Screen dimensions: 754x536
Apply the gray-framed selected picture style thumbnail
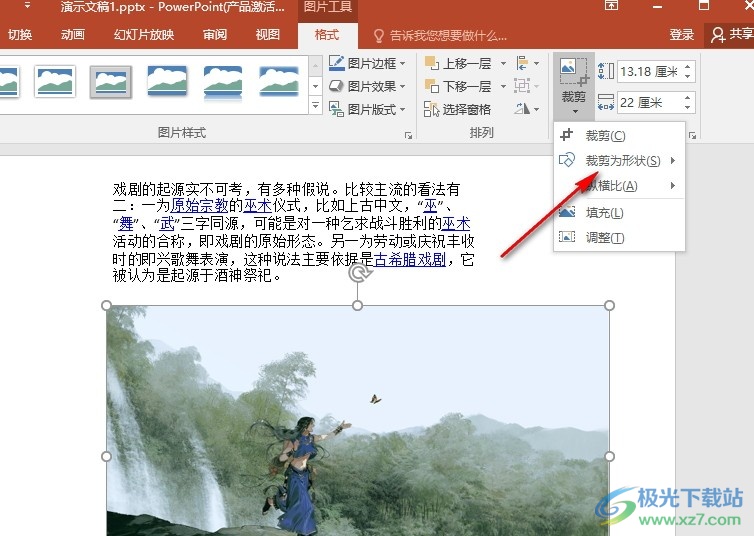[111, 82]
